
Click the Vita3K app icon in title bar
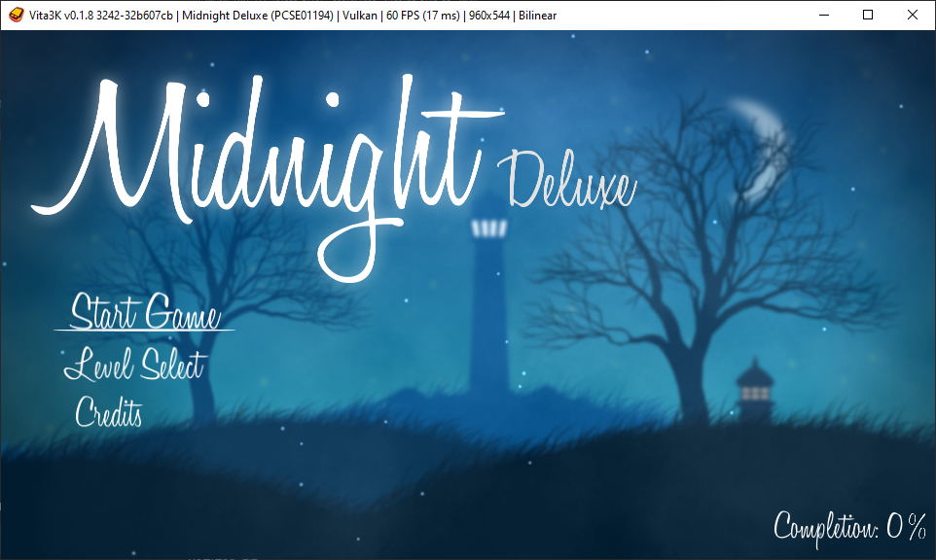click(x=17, y=15)
